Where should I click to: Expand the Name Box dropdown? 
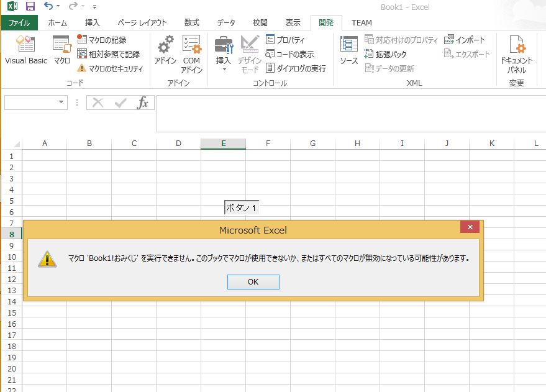point(61,102)
